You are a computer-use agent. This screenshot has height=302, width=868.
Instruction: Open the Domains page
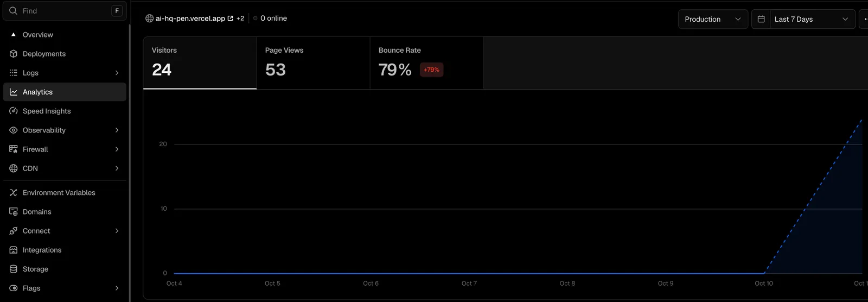(65, 212)
